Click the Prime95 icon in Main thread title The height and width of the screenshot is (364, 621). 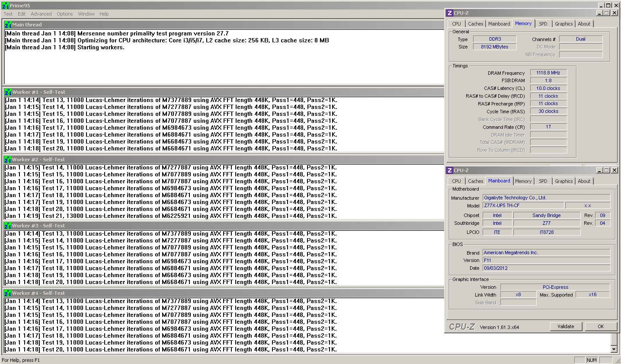click(8, 25)
